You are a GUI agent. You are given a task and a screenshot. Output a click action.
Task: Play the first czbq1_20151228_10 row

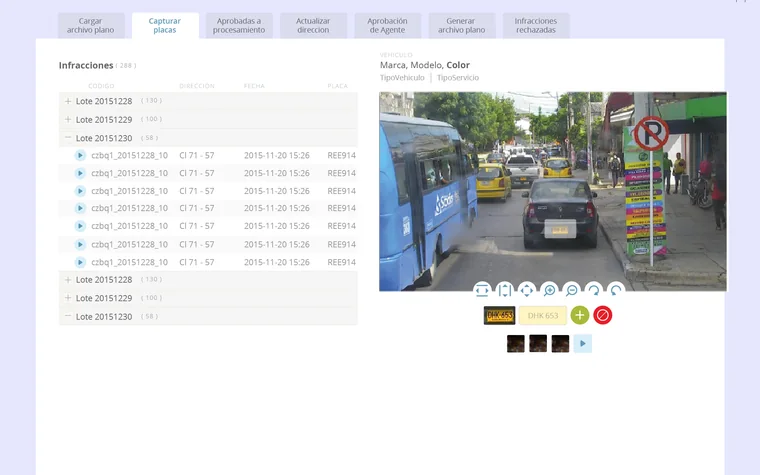pyautogui.click(x=80, y=155)
